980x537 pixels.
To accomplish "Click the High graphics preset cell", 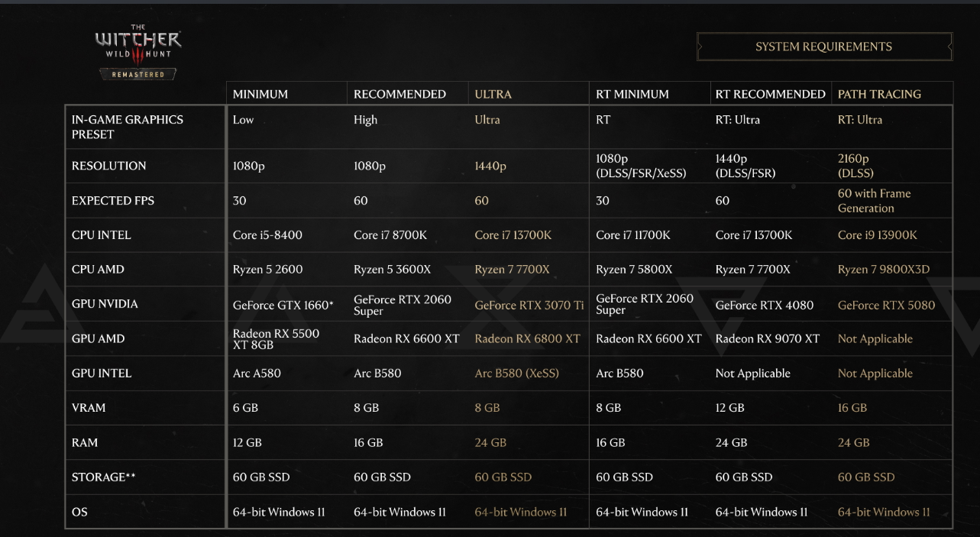I will 365,120.
